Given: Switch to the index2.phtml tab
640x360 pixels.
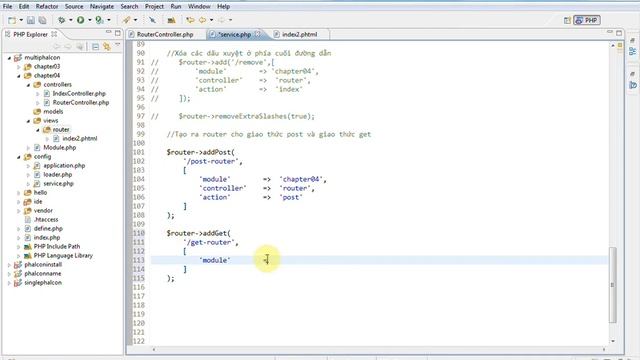Looking at the screenshot, I should pos(300,34).
